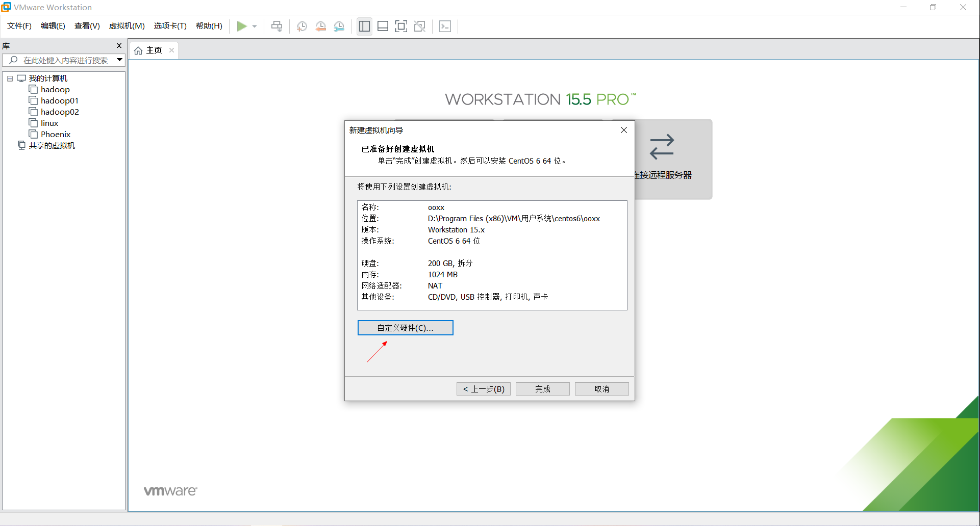Click the home icon on 主页 tab
The height and width of the screenshot is (526, 980).
click(x=138, y=50)
